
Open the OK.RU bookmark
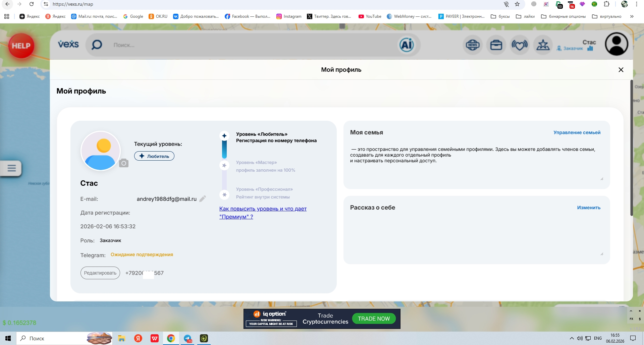pos(158,16)
